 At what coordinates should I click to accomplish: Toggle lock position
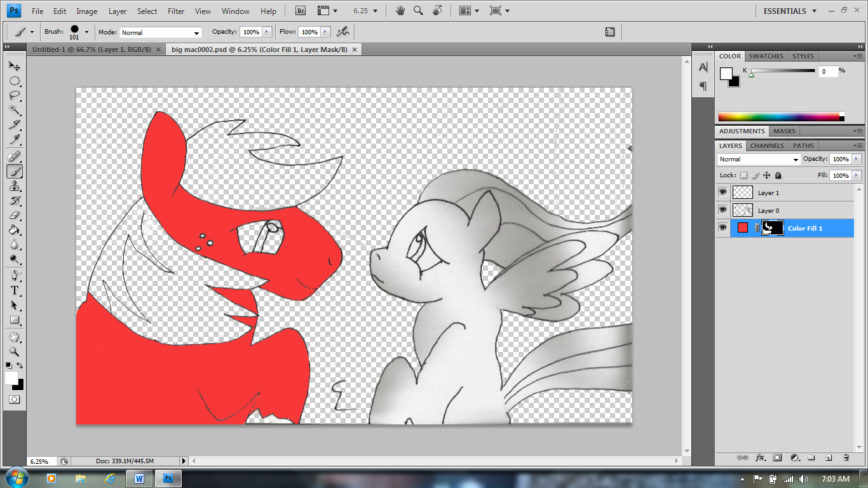767,175
